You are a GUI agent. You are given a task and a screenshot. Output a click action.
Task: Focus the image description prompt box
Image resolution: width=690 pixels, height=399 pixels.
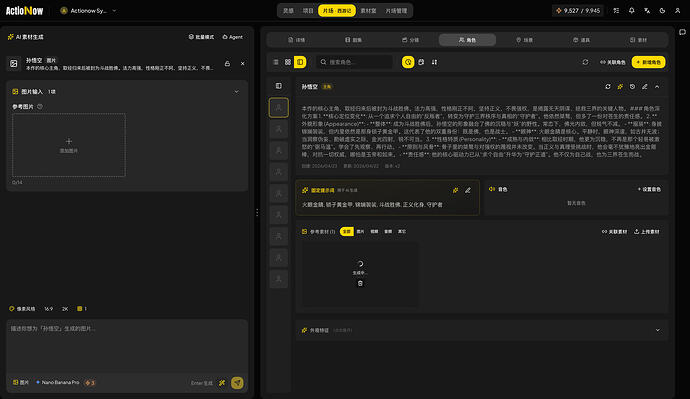pyautogui.click(x=127, y=346)
